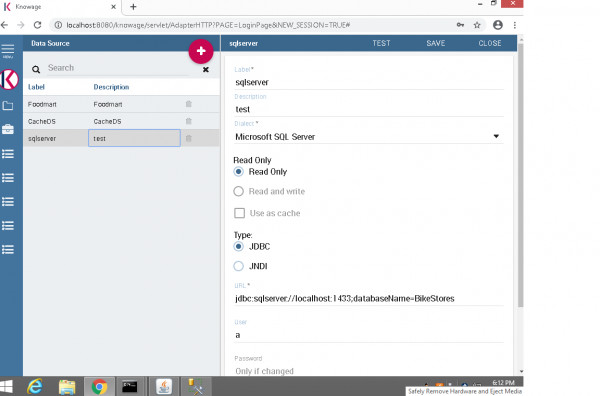The height and width of the screenshot is (396, 600).
Task: Click Safely Remove Hardware tooltip
Action: [465, 391]
